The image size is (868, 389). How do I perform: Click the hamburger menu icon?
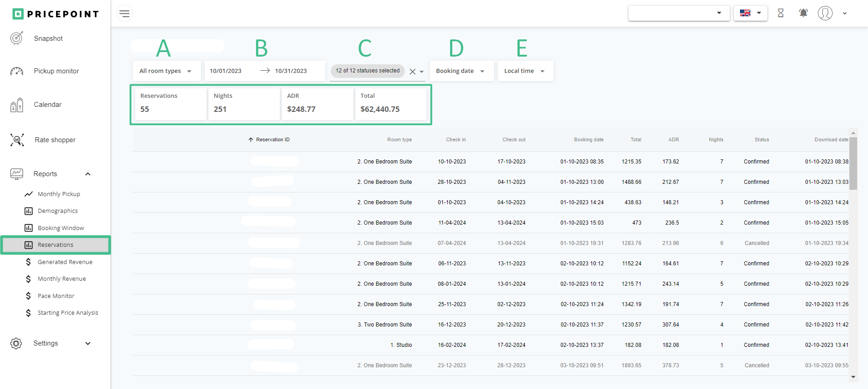124,14
